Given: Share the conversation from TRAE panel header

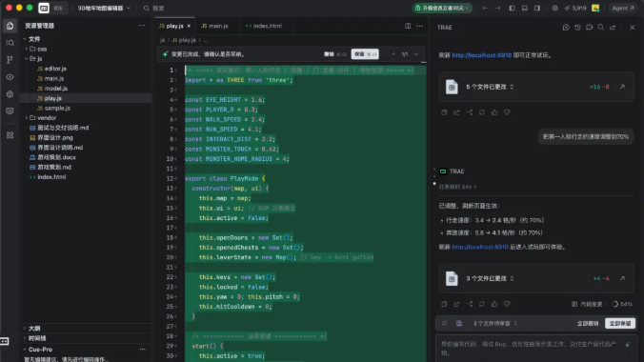Looking at the screenshot, I should pyautogui.click(x=613, y=27).
